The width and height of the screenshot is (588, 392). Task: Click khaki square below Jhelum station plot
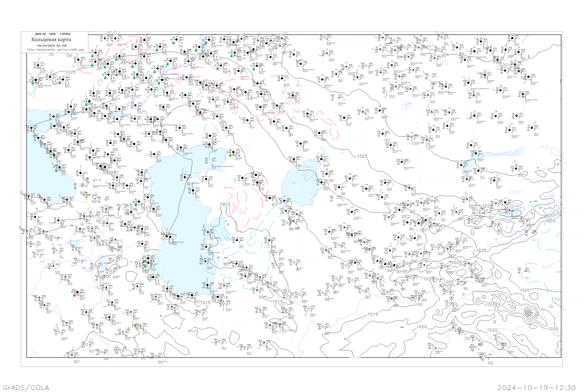483,360
